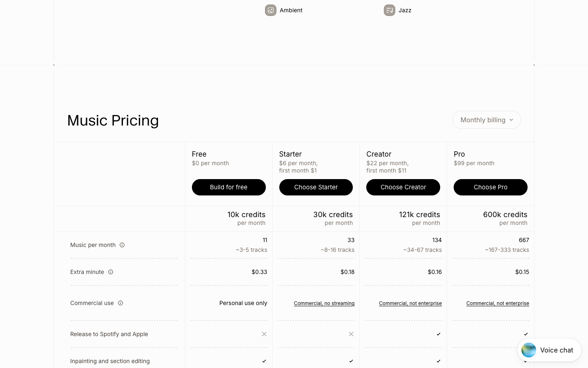
Task: Click Creator checkmark for inpainting and section editing
Action: (x=439, y=361)
